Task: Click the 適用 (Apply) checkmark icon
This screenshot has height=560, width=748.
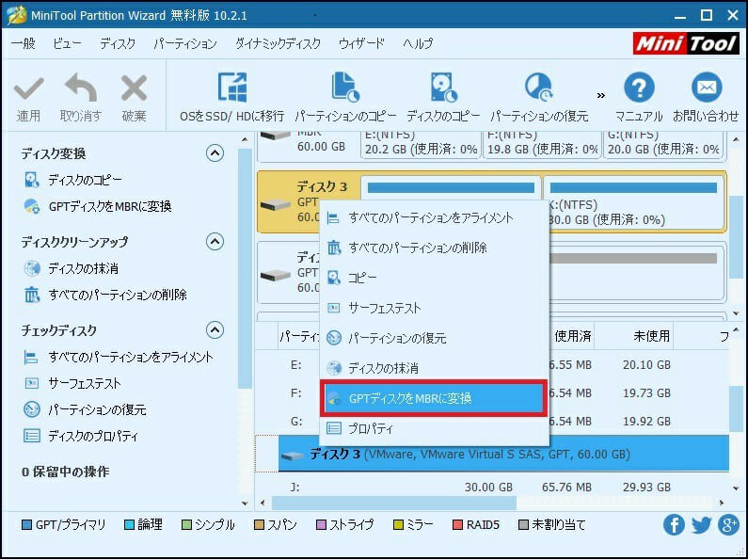Action: coord(28,88)
